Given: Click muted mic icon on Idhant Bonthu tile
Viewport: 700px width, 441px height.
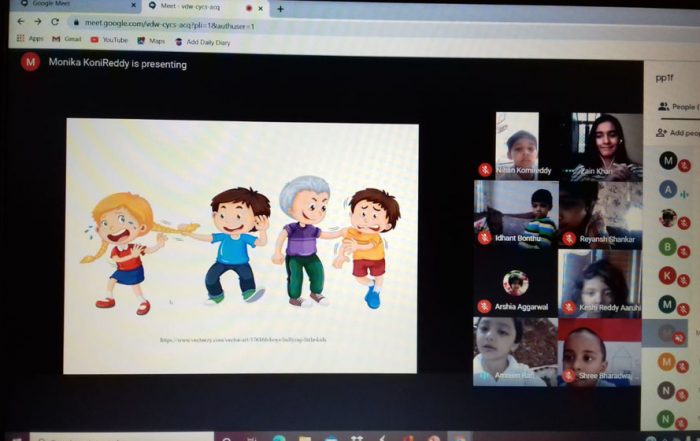Looking at the screenshot, I should pyautogui.click(x=485, y=237).
